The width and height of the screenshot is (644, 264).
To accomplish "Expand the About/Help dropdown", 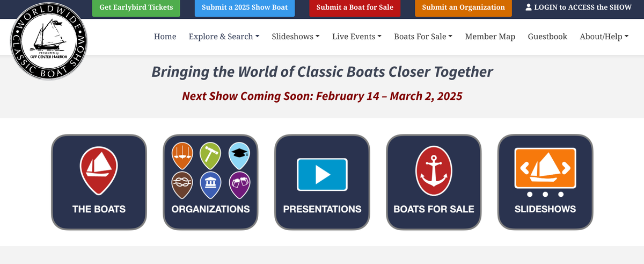I will pyautogui.click(x=604, y=37).
